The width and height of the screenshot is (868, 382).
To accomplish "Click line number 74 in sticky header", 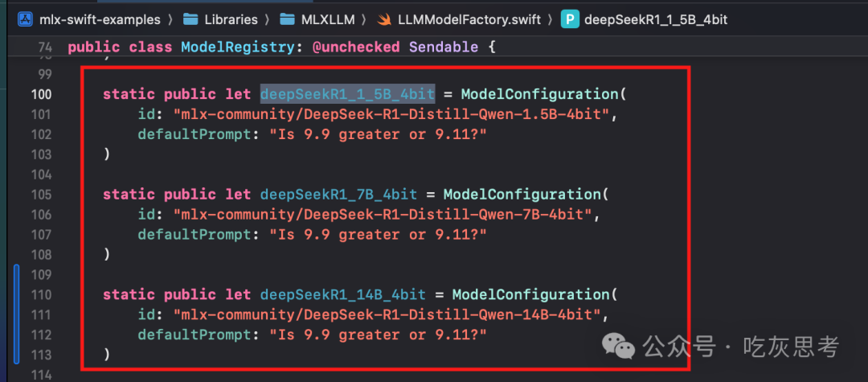I will 43,47.
